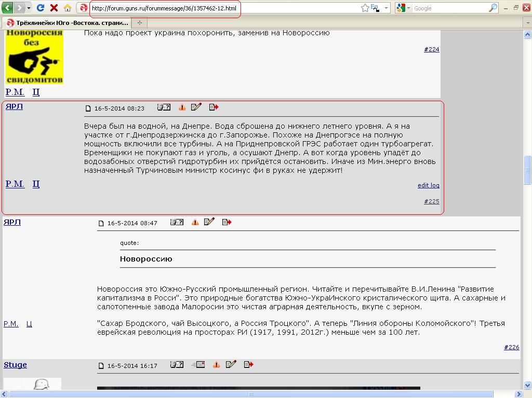Expand the address bar dropdown arrow
532x398 pixels.
[387, 8]
